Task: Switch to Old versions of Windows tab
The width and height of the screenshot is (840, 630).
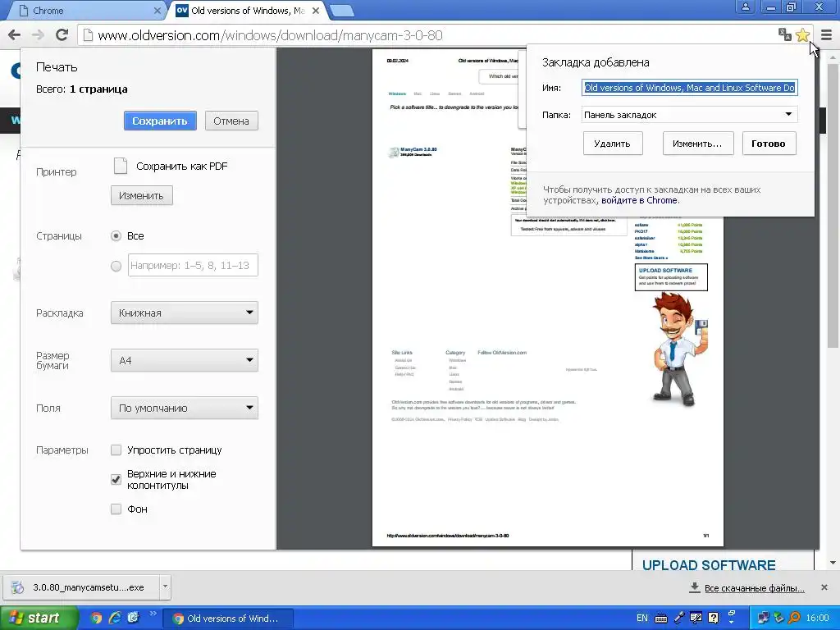Action: (x=246, y=10)
